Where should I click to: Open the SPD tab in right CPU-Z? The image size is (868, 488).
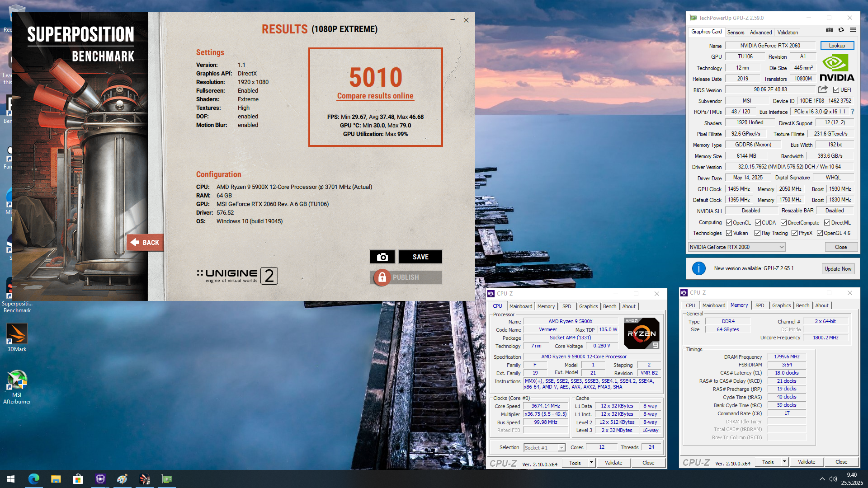(x=760, y=305)
